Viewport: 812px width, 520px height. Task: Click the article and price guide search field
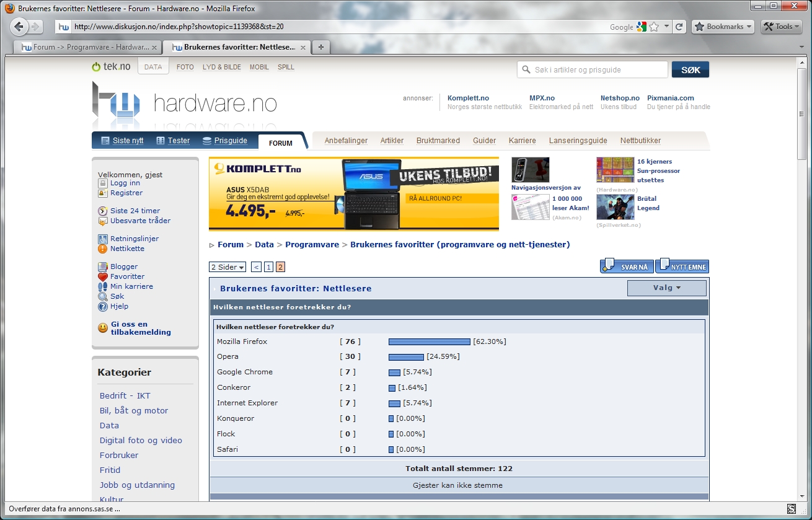(x=593, y=69)
